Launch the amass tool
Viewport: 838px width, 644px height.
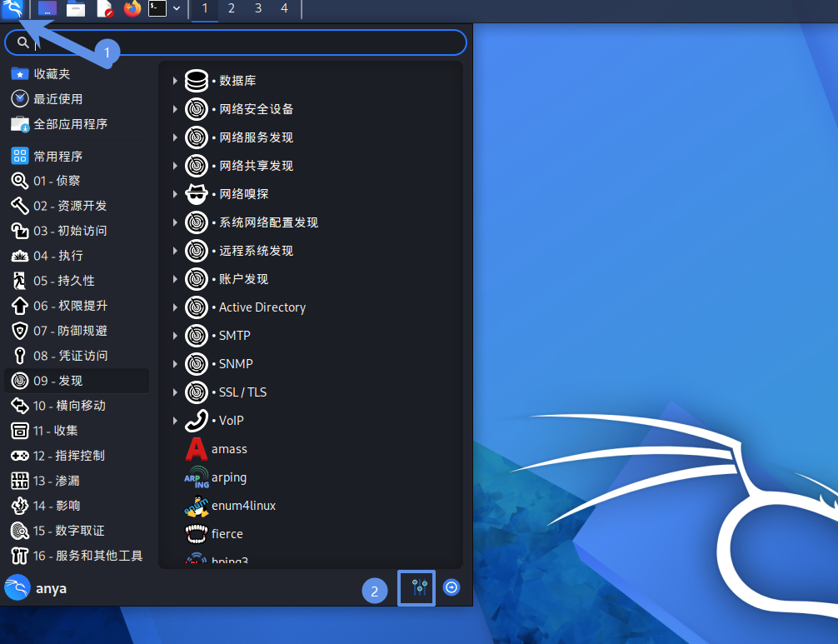tap(229, 449)
